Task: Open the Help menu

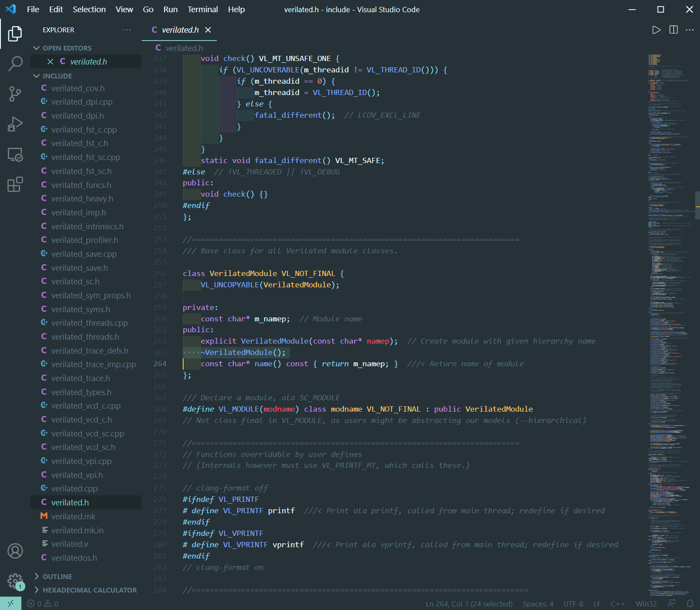Action: [236, 9]
